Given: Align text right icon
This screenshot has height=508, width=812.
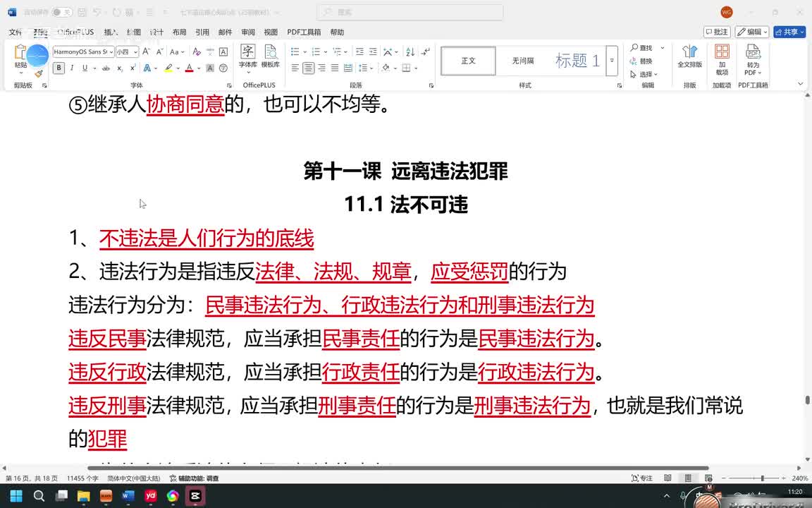Looking at the screenshot, I should tap(321, 68).
